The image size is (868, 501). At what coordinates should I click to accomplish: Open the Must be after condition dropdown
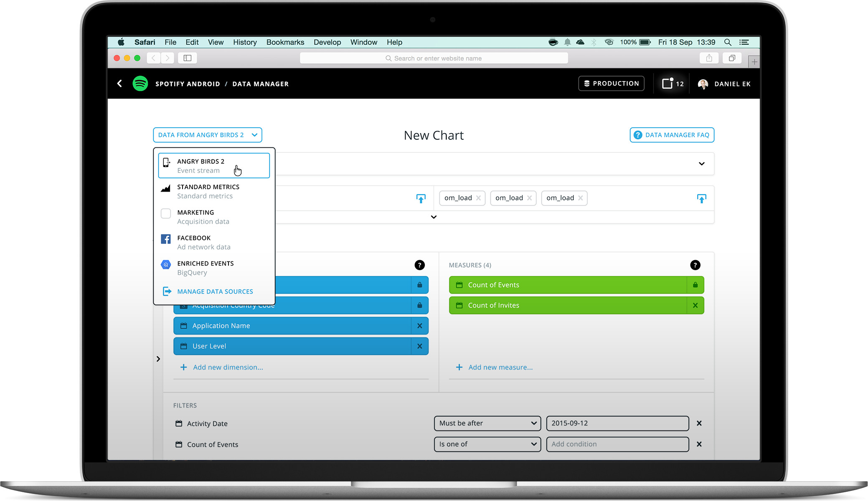point(487,423)
